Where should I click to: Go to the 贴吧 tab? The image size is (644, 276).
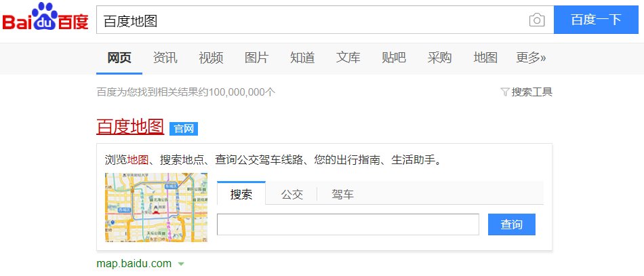pyautogui.click(x=393, y=58)
